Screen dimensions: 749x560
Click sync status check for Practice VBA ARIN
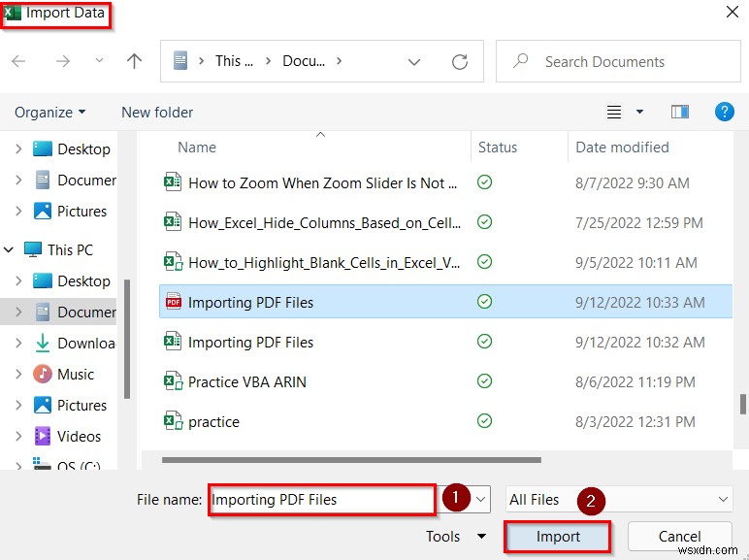pos(484,380)
